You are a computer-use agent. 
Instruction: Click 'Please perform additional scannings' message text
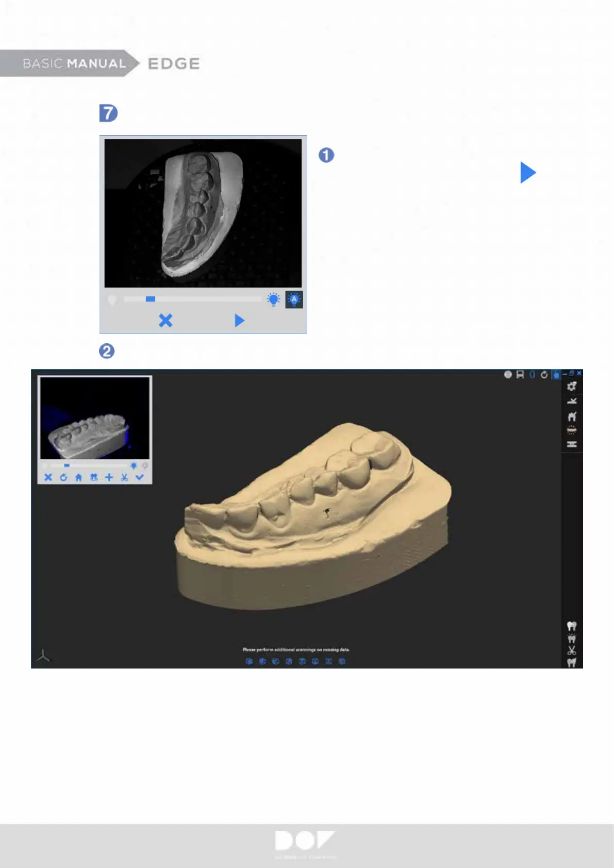coord(296,649)
